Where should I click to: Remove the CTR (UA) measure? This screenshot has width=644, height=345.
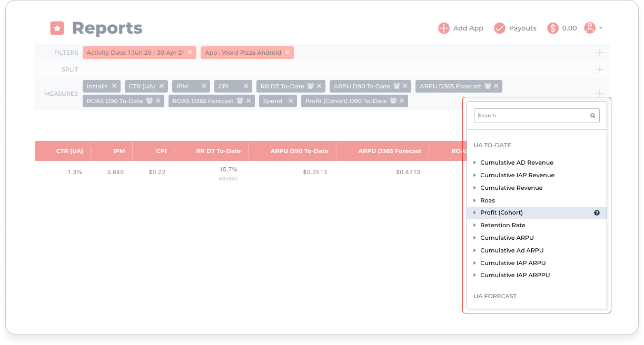[162, 86]
